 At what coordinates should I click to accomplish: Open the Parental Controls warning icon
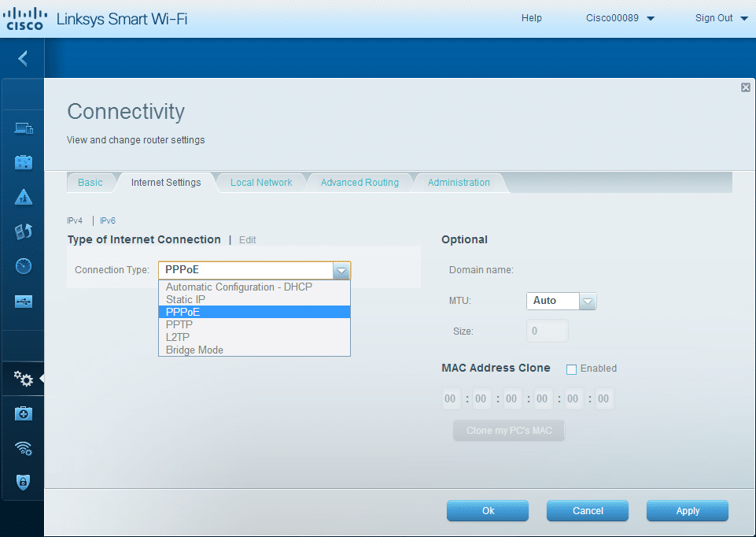(24, 197)
